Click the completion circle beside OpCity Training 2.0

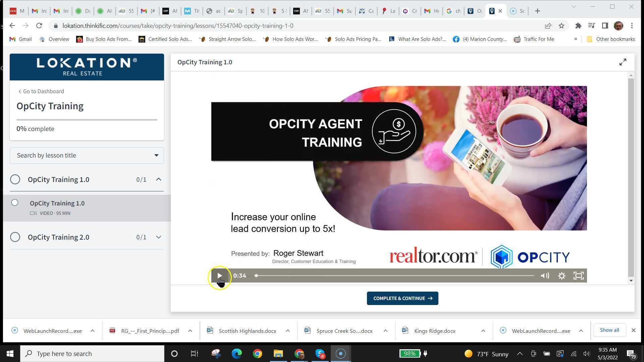[15, 237]
